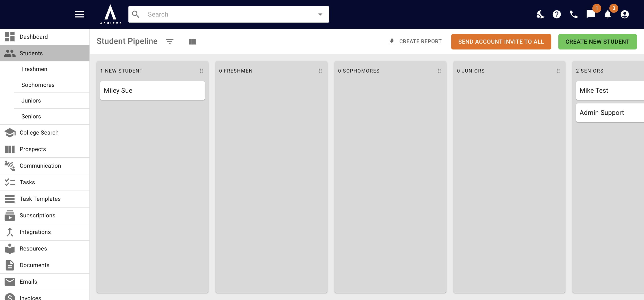Click the Students people icon

pos(10,53)
